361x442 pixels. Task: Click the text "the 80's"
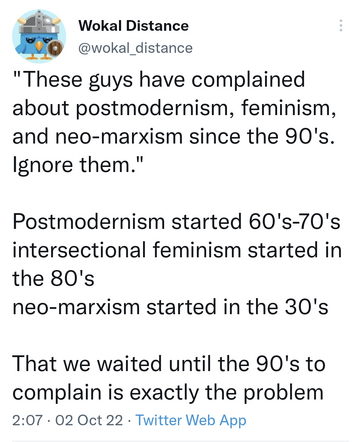click(x=53, y=278)
